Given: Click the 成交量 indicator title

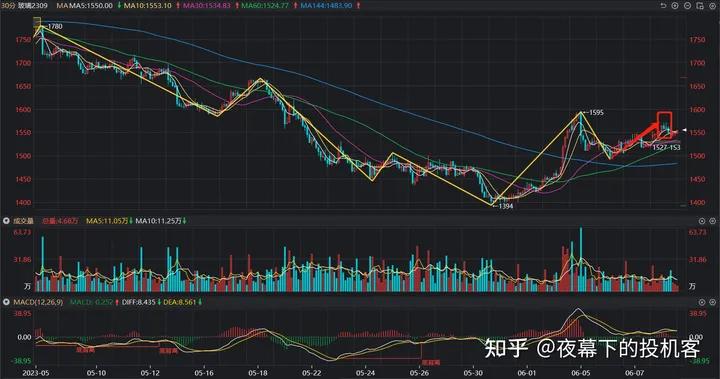Looking at the screenshot, I should [x=23, y=221].
